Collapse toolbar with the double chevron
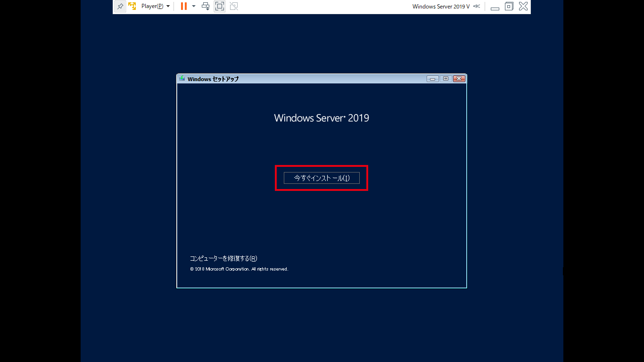Viewport: 644px width, 362px height. click(477, 6)
